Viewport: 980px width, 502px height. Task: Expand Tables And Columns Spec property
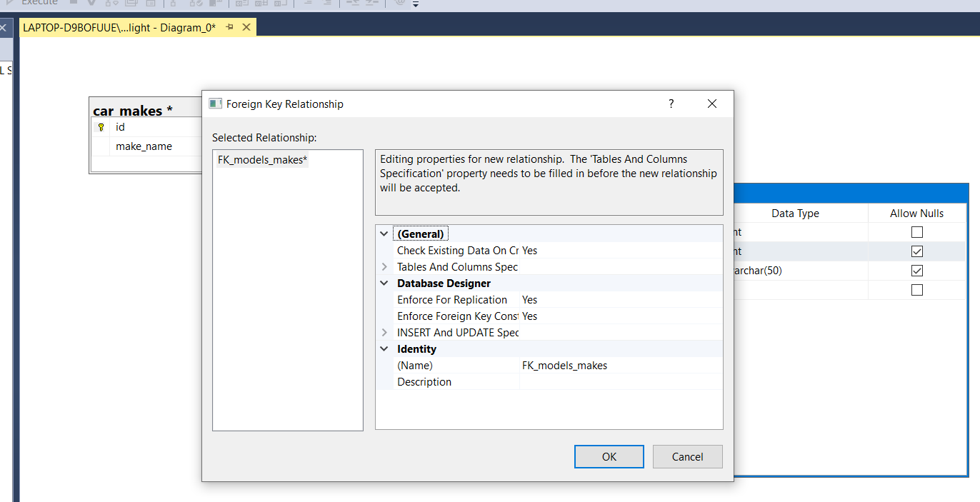384,267
